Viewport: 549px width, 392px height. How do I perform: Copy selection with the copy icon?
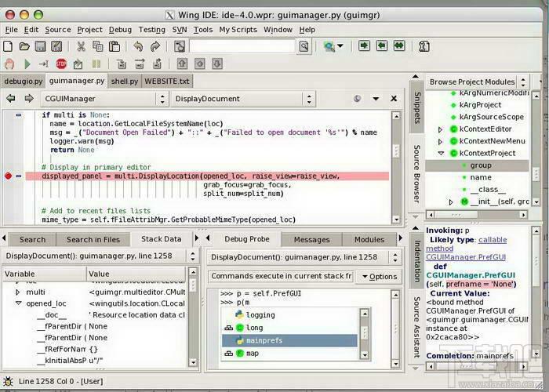[97, 46]
